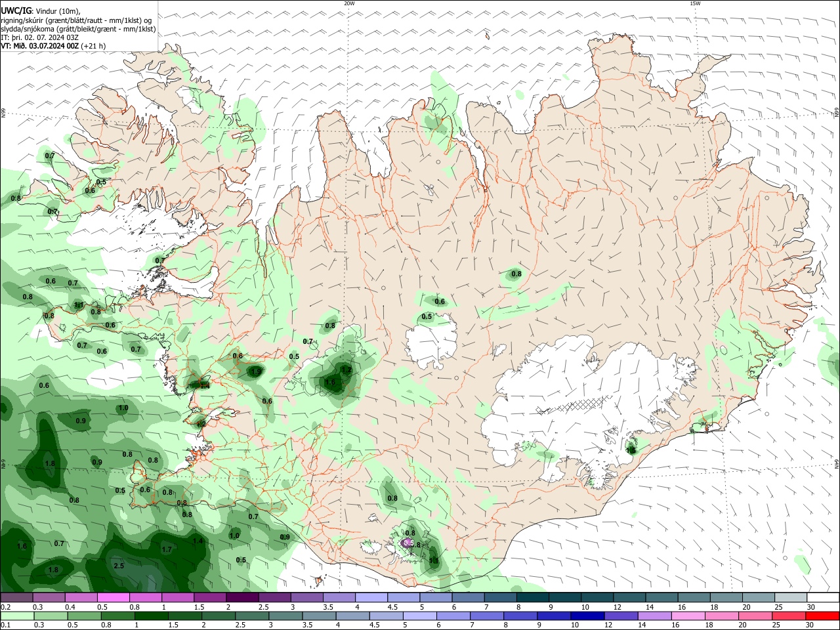
Task: Click the '20W' longitude label
Action: (x=349, y=3)
